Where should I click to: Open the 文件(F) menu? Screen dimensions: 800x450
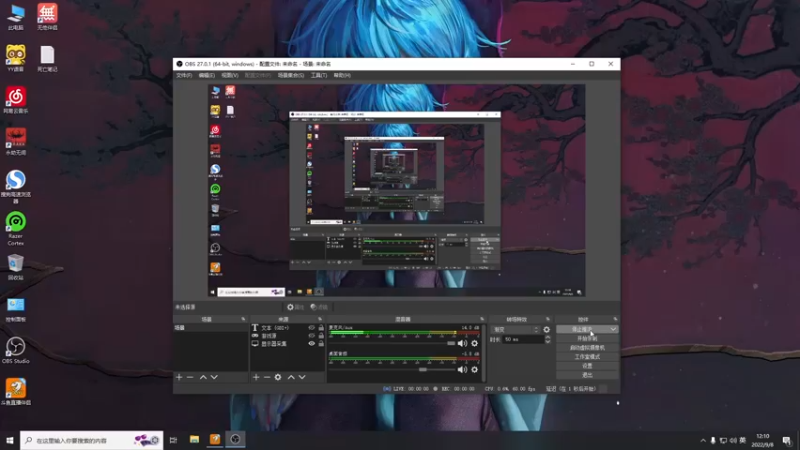pos(184,76)
